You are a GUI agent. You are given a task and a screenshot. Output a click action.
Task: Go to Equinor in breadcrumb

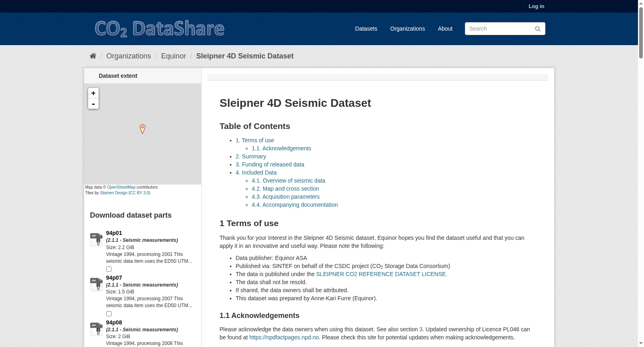coord(173,56)
